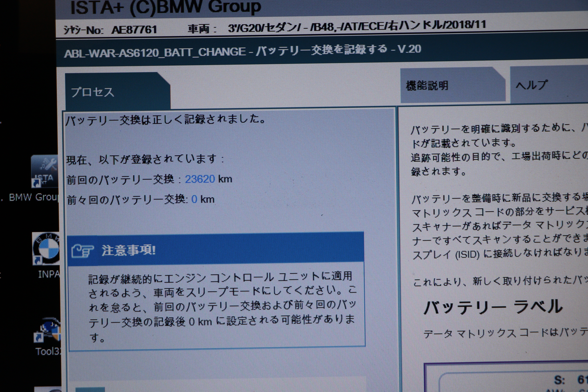The width and height of the screenshot is (588, 392).
Task: Click the 現在、以下が登録されています line
Action: tap(145, 159)
